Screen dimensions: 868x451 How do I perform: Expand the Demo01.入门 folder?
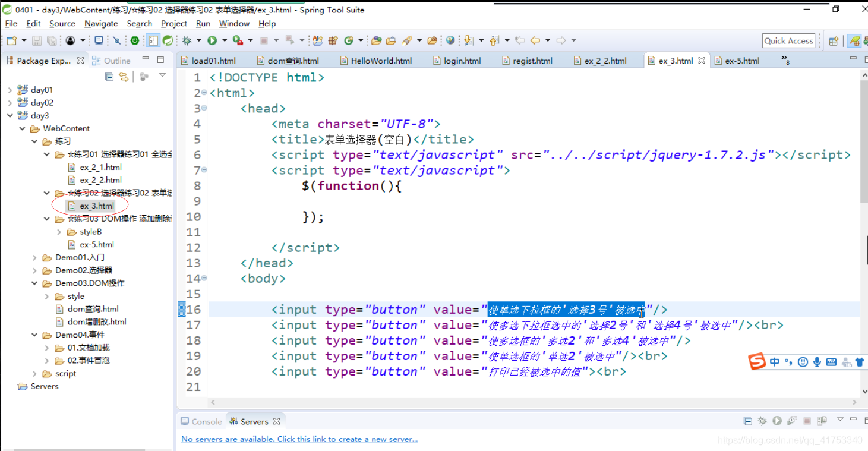click(x=34, y=257)
